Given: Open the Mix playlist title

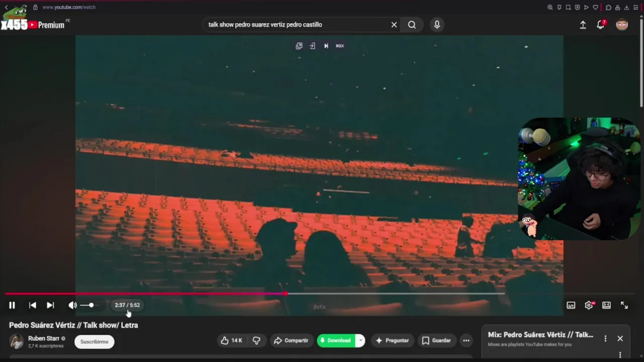Looking at the screenshot, I should (540, 335).
